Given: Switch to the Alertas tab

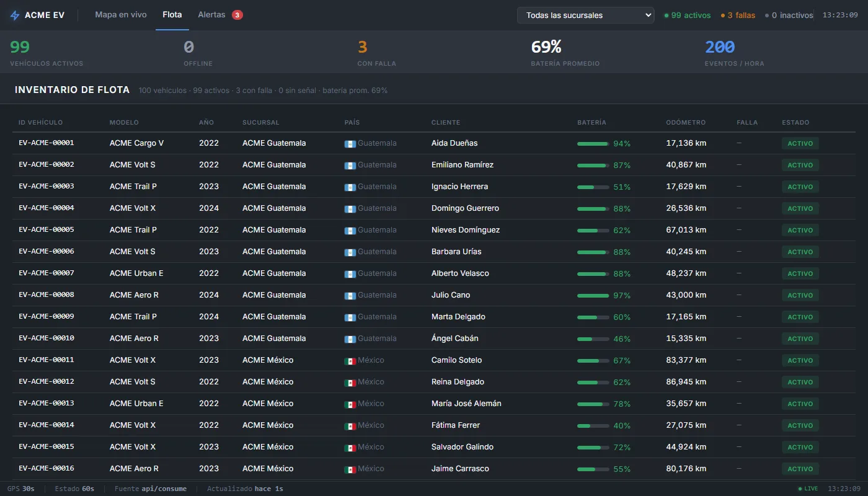Looking at the screenshot, I should pos(211,15).
